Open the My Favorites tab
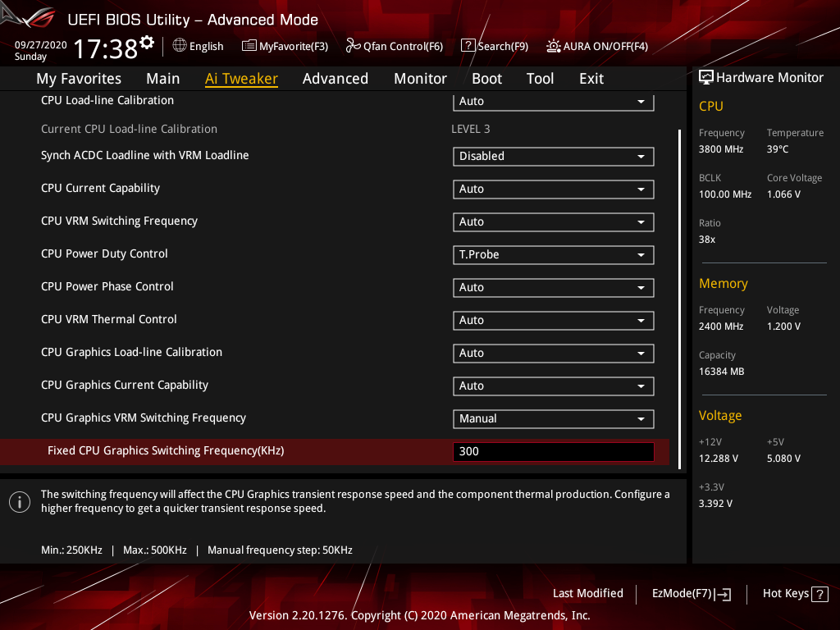This screenshot has height=630, width=840. click(79, 79)
